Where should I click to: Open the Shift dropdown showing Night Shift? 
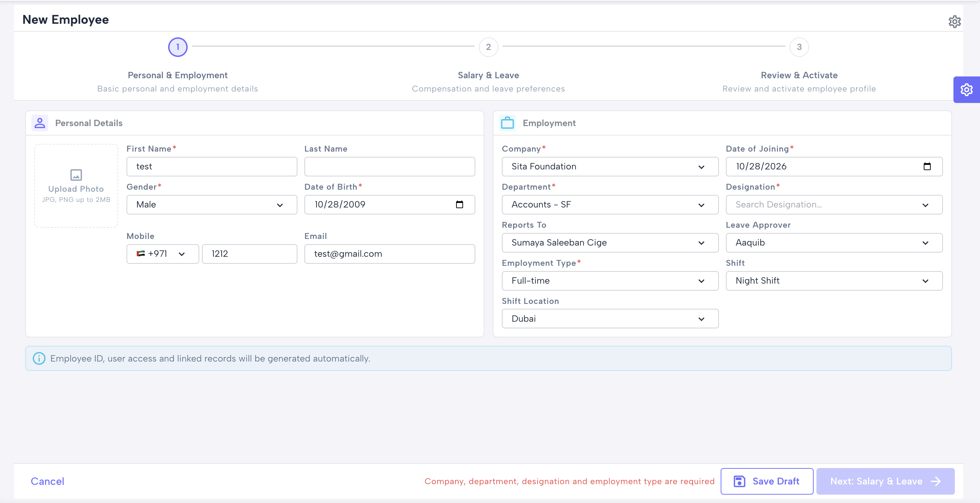pyautogui.click(x=834, y=280)
